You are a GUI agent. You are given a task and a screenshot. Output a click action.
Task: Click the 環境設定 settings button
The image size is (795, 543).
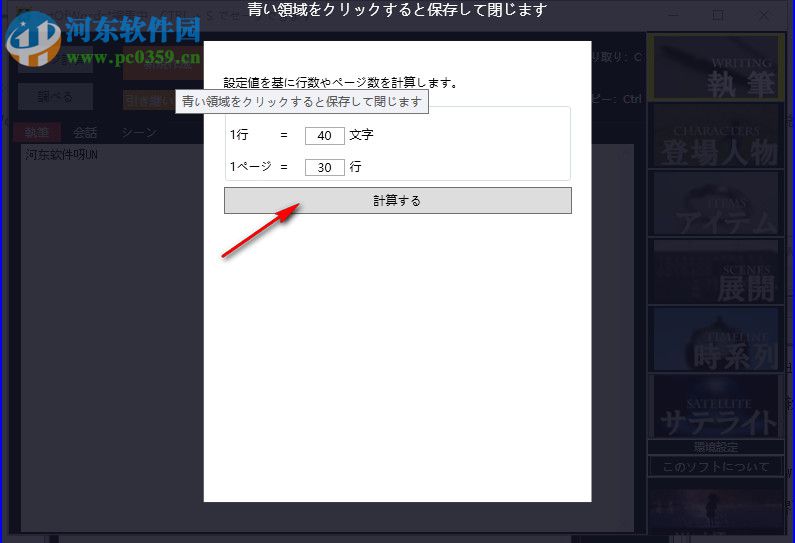tap(715, 447)
